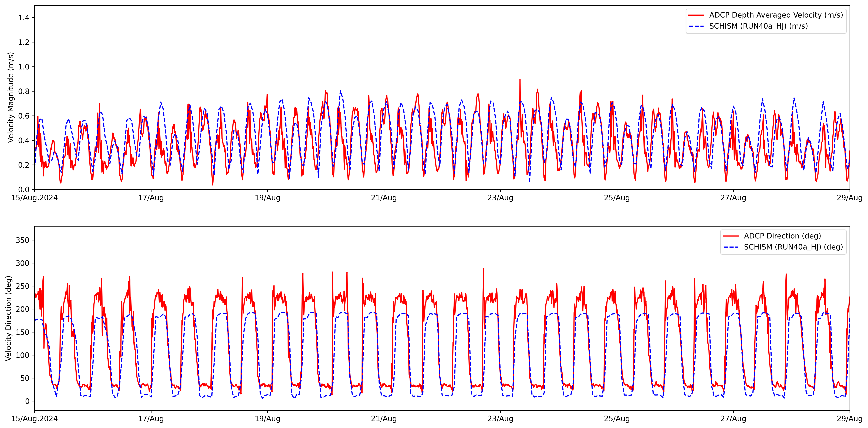Click the '15/Aug,2024' tick label on the top plot
The image size is (868, 428).
coord(34,198)
